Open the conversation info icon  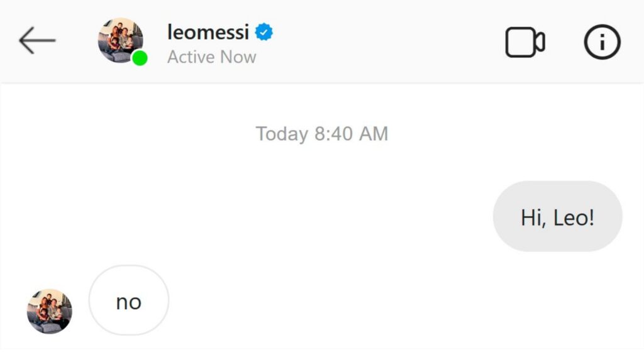point(602,42)
